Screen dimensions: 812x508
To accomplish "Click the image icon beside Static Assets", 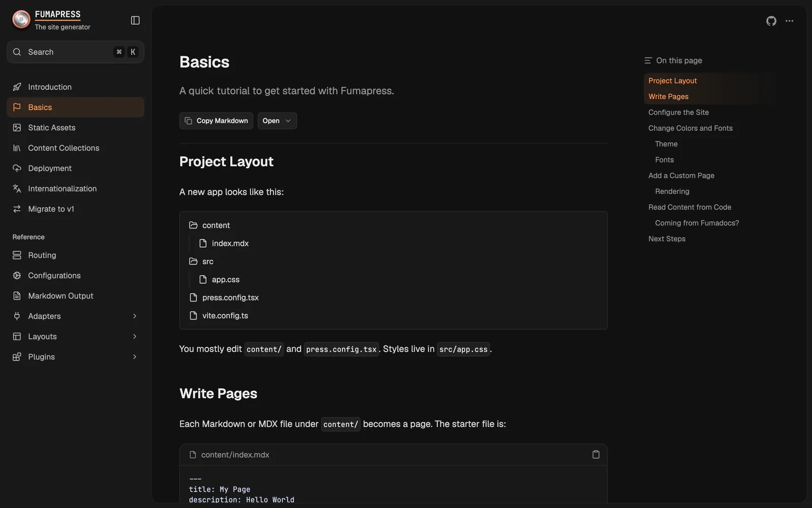I will coord(17,128).
